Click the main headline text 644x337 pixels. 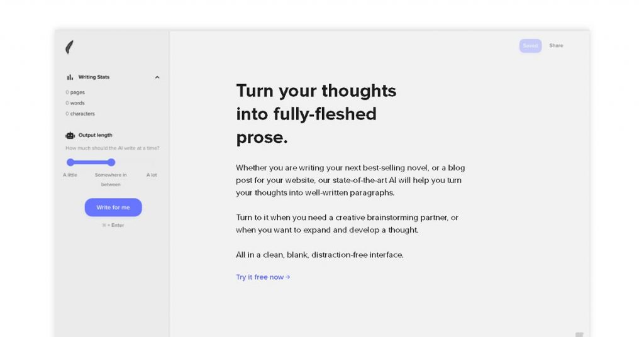[316, 114]
